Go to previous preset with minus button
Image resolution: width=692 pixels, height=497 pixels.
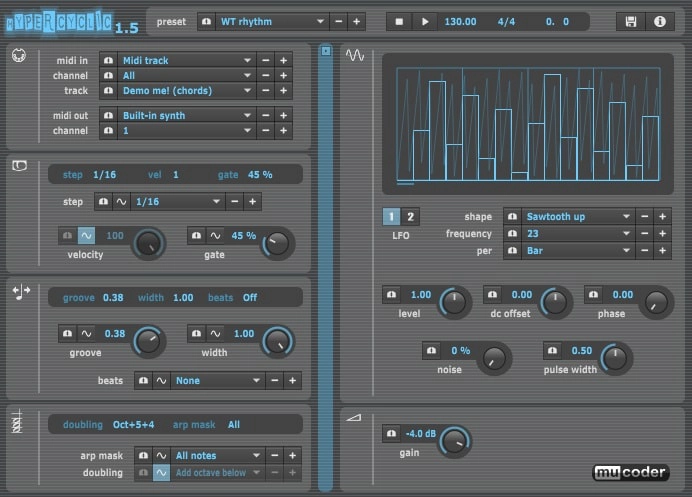338,22
